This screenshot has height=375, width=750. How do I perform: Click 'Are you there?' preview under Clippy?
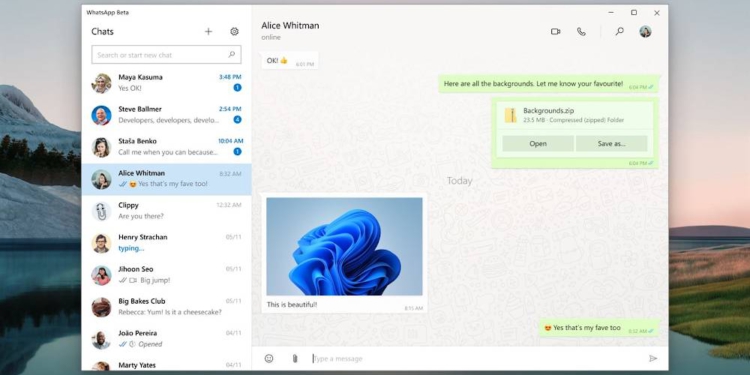pyautogui.click(x=141, y=216)
